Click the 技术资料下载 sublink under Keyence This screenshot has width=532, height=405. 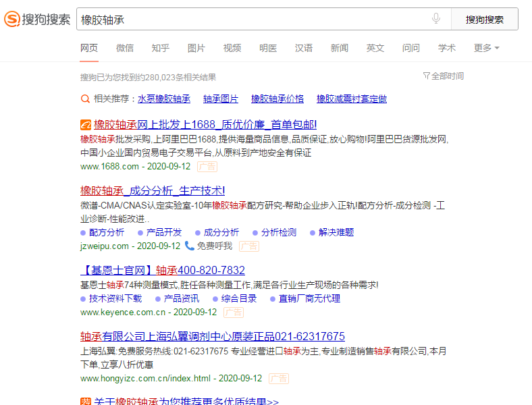[x=115, y=298]
